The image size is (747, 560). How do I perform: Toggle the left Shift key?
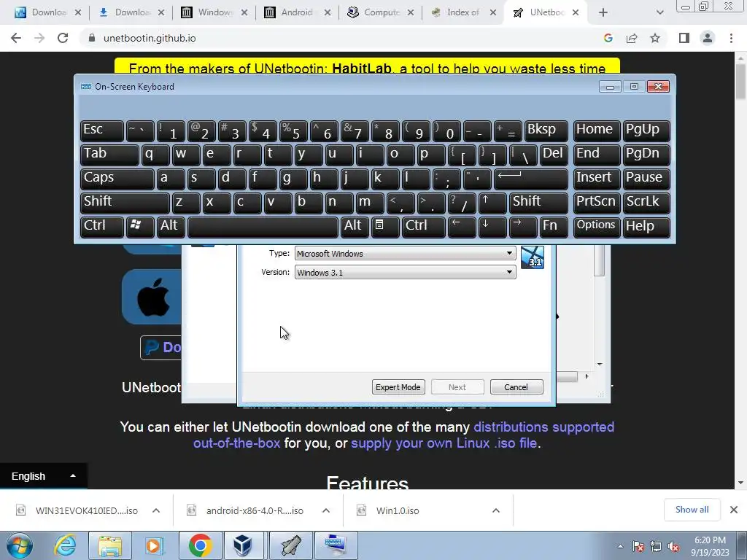coord(124,203)
